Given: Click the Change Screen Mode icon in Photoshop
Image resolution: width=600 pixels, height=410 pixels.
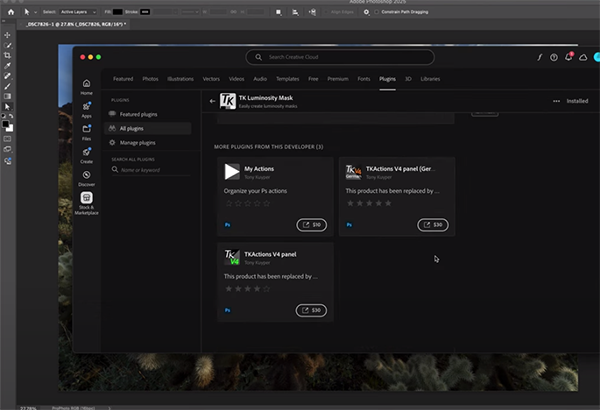Looking at the screenshot, I should 7,149.
